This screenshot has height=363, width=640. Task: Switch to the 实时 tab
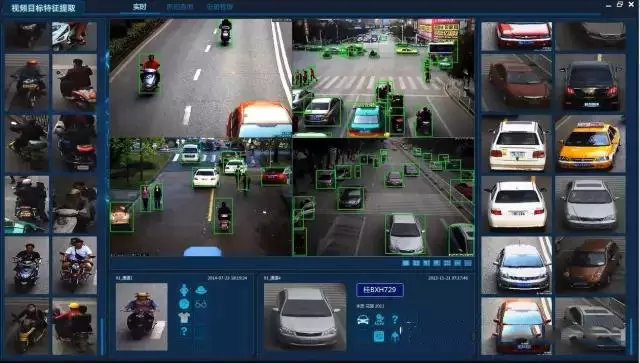[x=140, y=7]
